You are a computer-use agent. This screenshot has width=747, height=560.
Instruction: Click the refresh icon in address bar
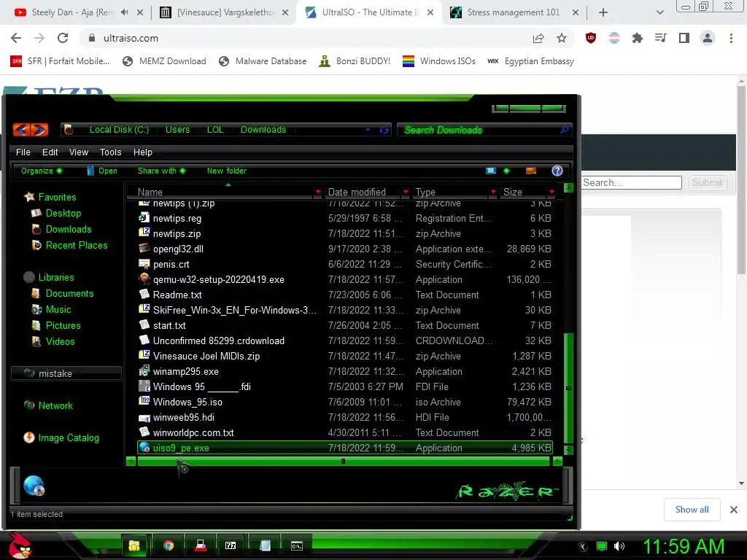click(x=384, y=130)
